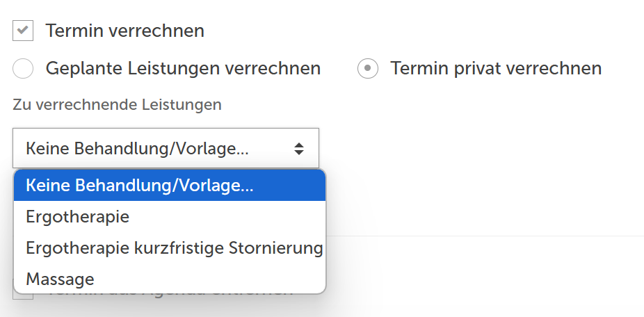Click the "Zu verrechnende Leistungen" field label

pyautogui.click(x=117, y=105)
